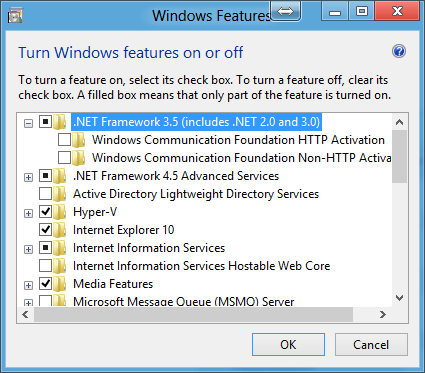425x373 pixels.
Task: Uncheck the Hyper-V checkbox
Action: [45, 212]
